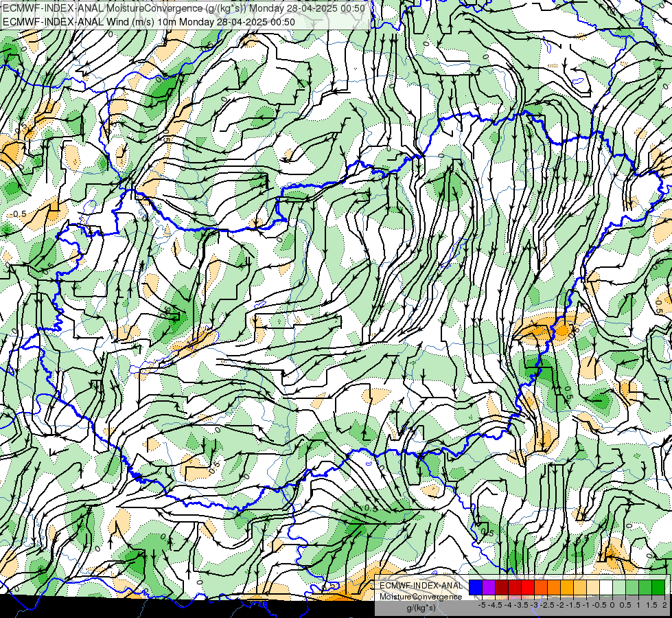Pick the palest green swatch between 0 and 0.5
This screenshot has height=618, width=672.
(619, 587)
